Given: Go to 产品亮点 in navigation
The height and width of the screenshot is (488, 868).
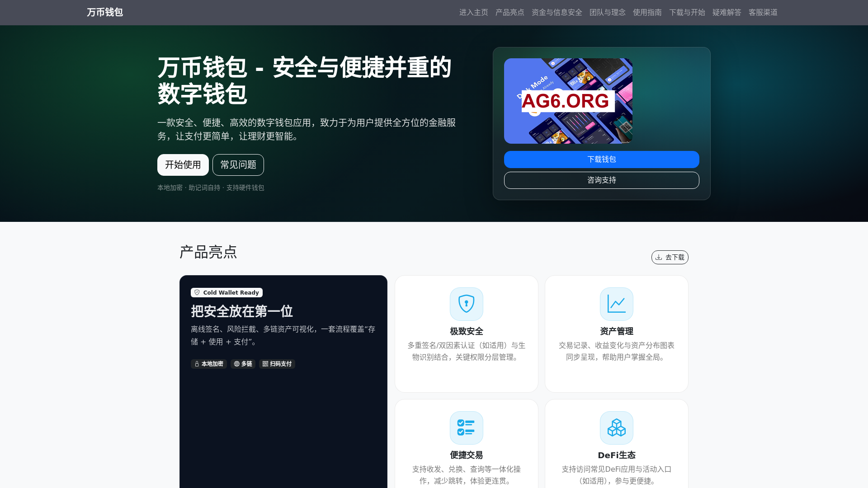Looking at the screenshot, I should click(510, 12).
